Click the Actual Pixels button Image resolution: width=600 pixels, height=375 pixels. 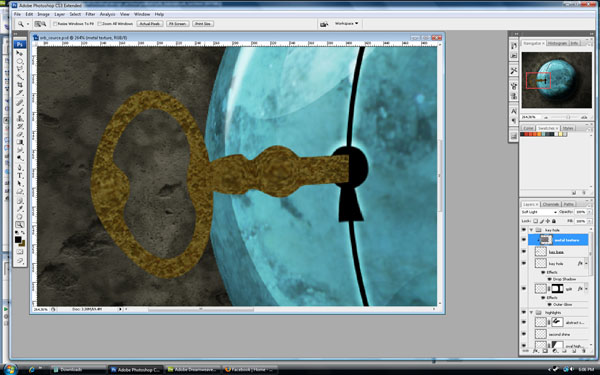[150, 24]
